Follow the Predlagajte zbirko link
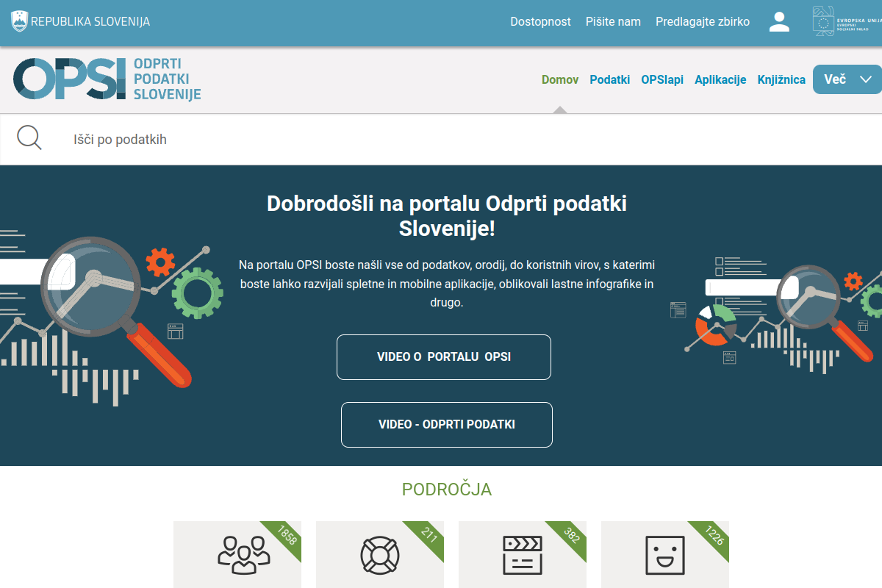The image size is (882, 588). [x=703, y=21]
